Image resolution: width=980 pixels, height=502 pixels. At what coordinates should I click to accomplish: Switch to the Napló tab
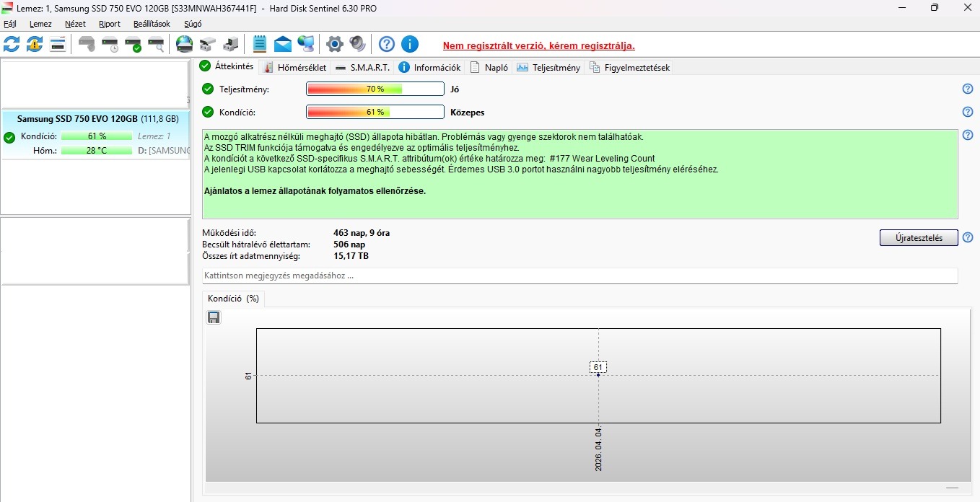489,67
